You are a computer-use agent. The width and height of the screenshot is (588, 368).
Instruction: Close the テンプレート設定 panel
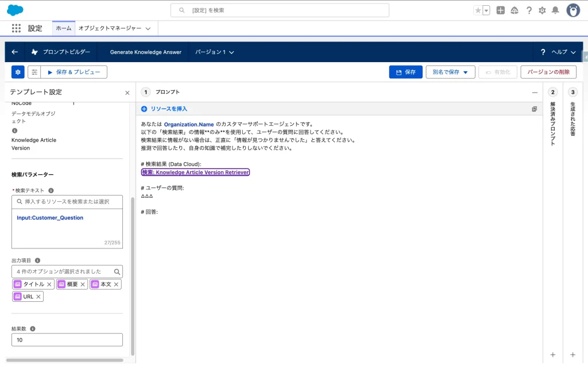pyautogui.click(x=127, y=93)
